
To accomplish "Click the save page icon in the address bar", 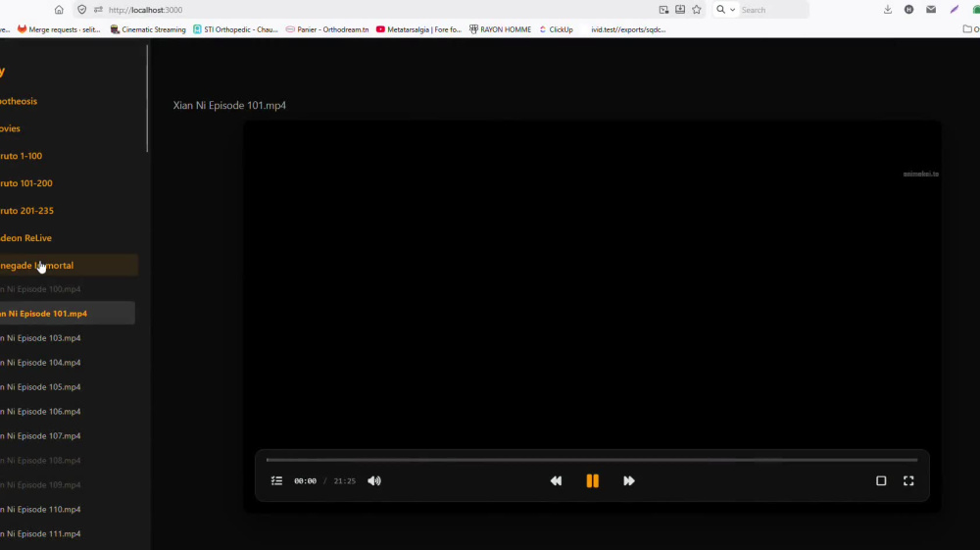I will pos(680,10).
